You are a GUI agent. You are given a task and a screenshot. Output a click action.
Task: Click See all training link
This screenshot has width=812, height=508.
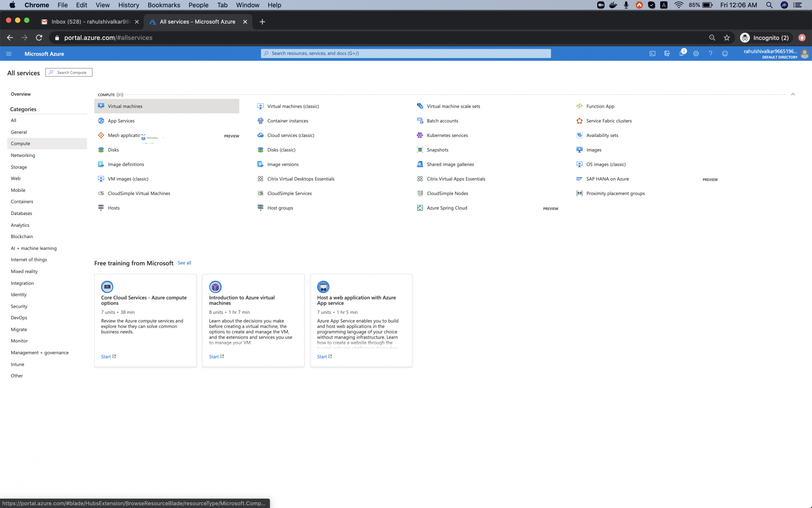click(184, 263)
